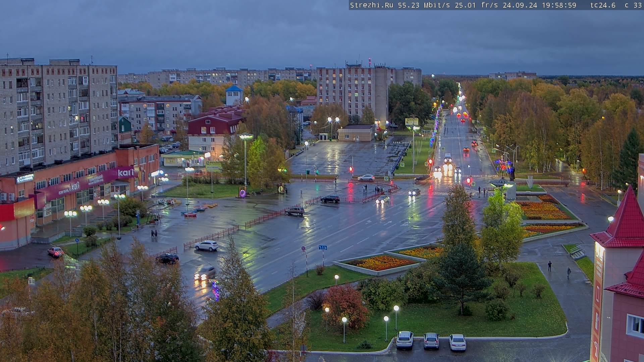Image resolution: width=644 pixels, height=362 pixels.
Task: Click the 25.01 fr/s frame rate
Action: (476, 5)
